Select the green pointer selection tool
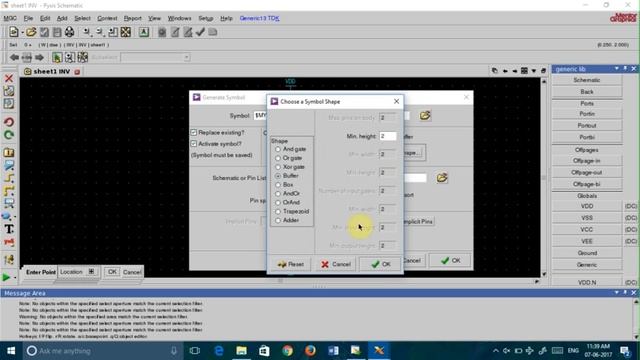Screen dimensions: 640x360 click(x=57, y=58)
